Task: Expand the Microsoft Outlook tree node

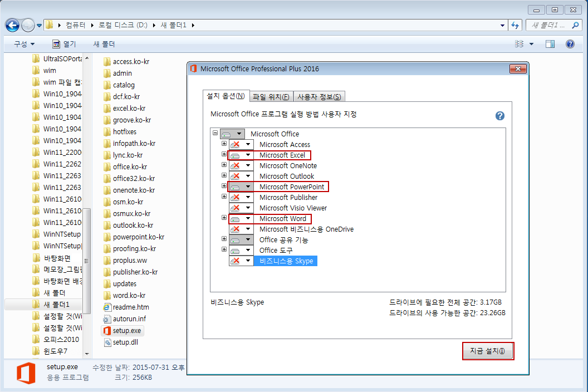Action: pyautogui.click(x=224, y=175)
